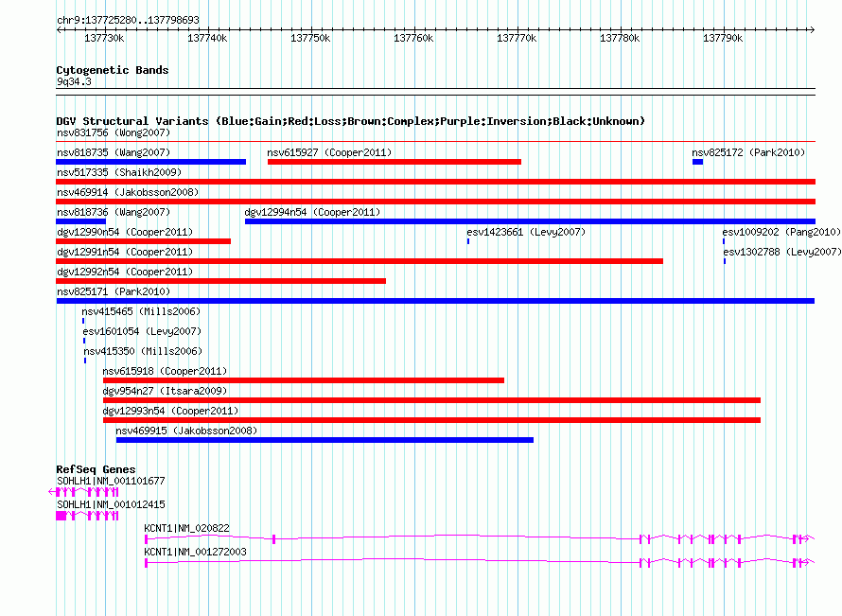This screenshot has height=616, width=842.
Task: Click the 137770k ruler tick label
Action: coord(517,38)
